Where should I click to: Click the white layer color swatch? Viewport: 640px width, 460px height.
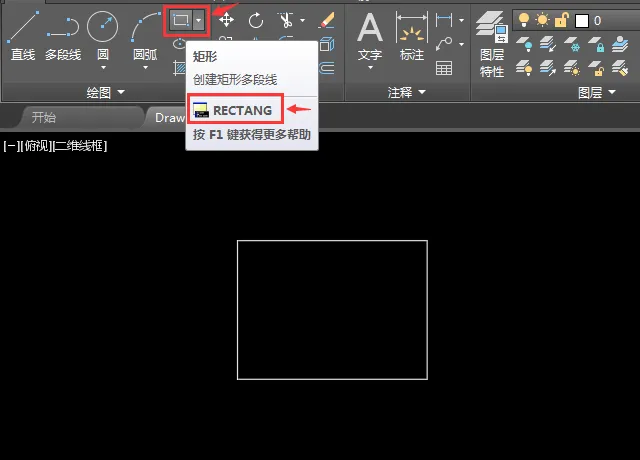(582, 20)
